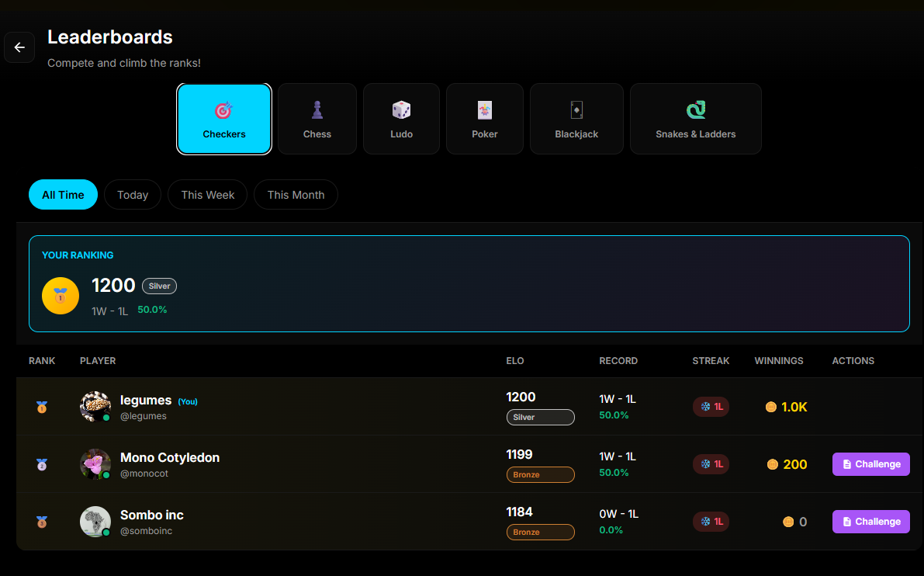Screen dimensions: 924x576
Task: Click the back arrow icon
Action: [x=19, y=47]
